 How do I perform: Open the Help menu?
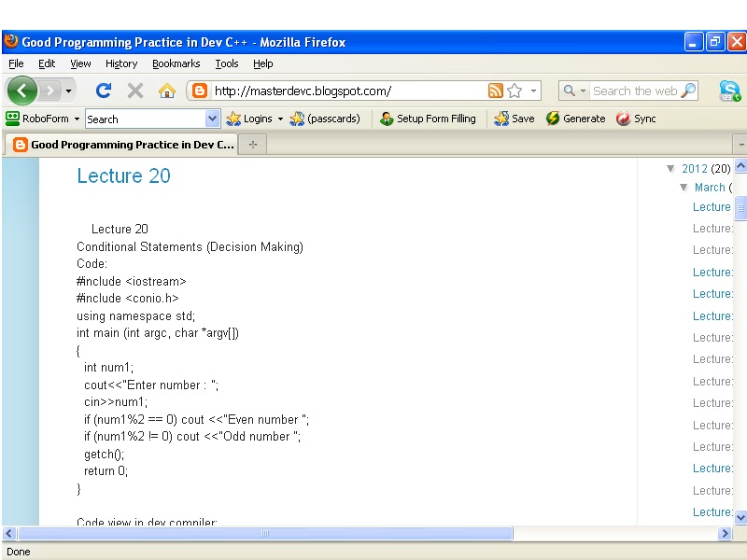tap(262, 63)
